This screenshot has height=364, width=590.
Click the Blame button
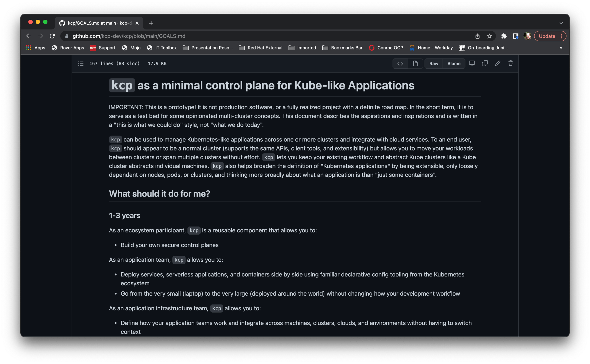(x=454, y=64)
